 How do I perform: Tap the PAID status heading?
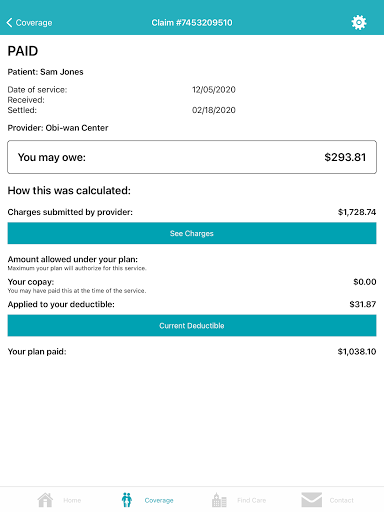point(23,51)
